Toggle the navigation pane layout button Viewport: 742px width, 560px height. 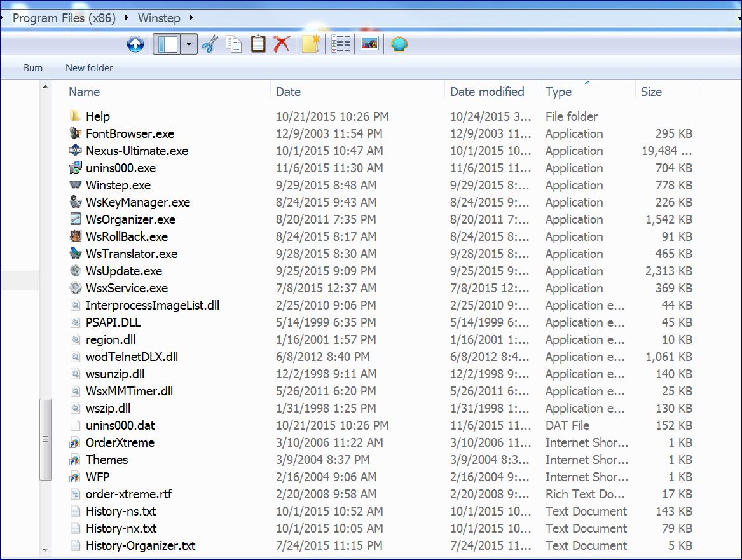[x=167, y=44]
